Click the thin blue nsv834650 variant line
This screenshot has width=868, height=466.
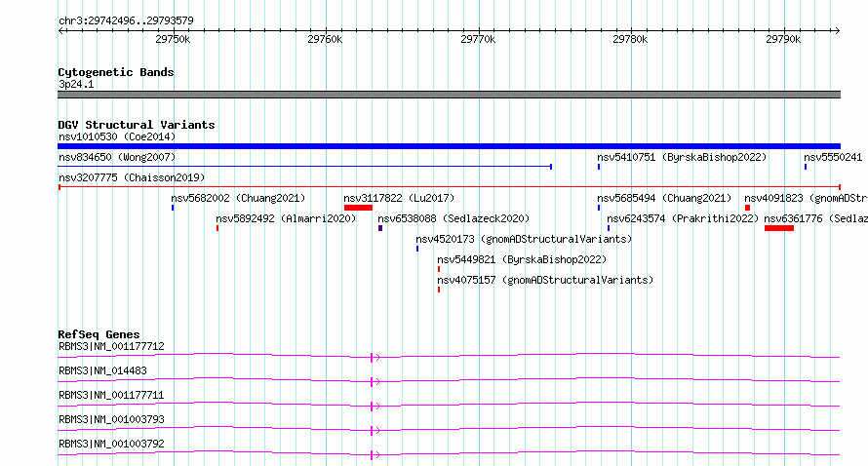tap(305, 167)
